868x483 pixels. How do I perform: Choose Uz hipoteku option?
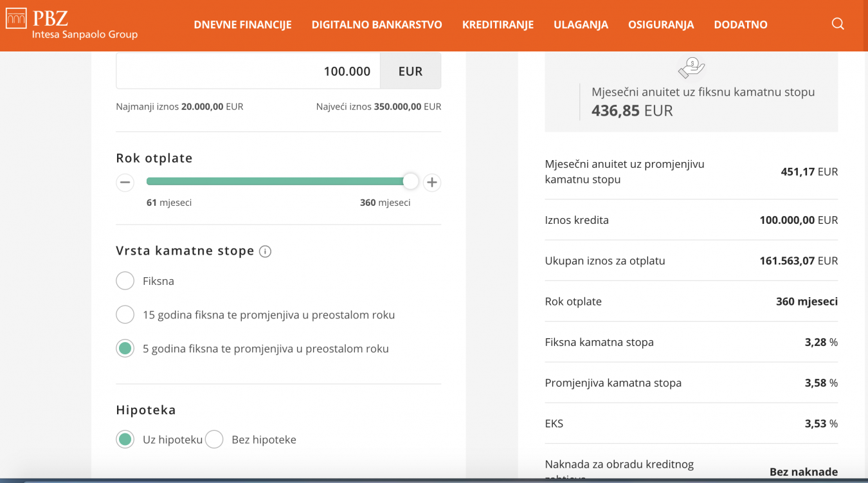(125, 440)
